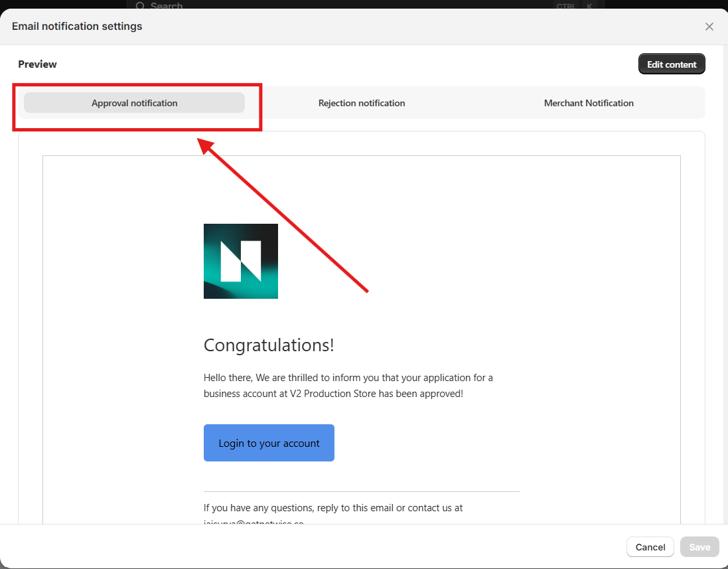Switch to the Merchant Notification tab

[x=588, y=103]
